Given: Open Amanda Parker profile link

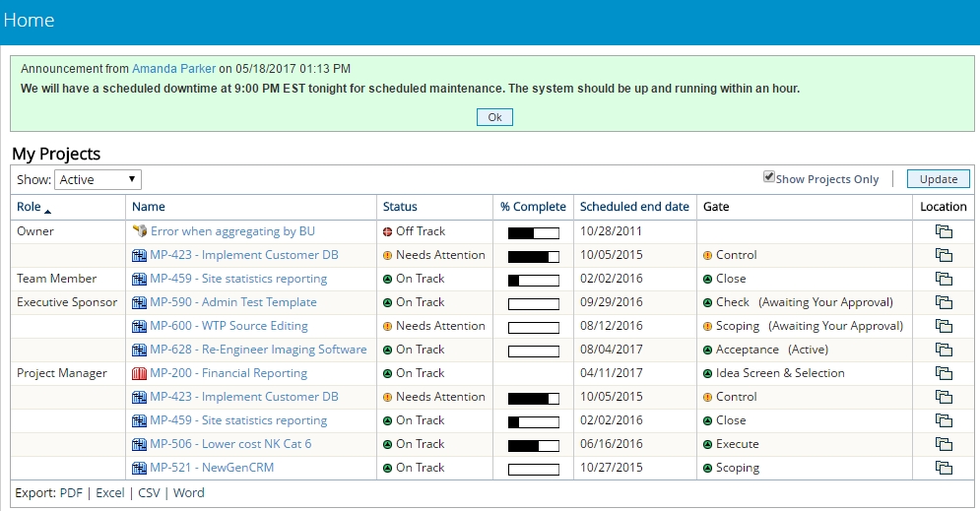Looking at the screenshot, I should [173, 69].
